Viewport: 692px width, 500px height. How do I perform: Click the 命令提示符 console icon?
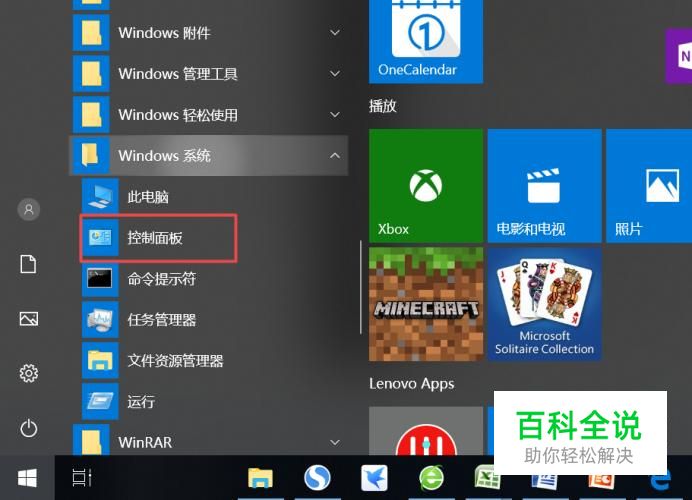coord(100,278)
